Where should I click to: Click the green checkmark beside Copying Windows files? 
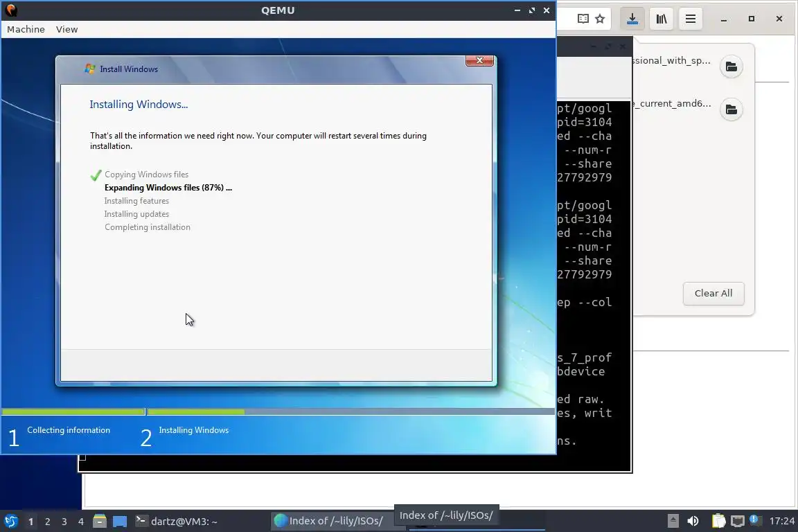96,175
